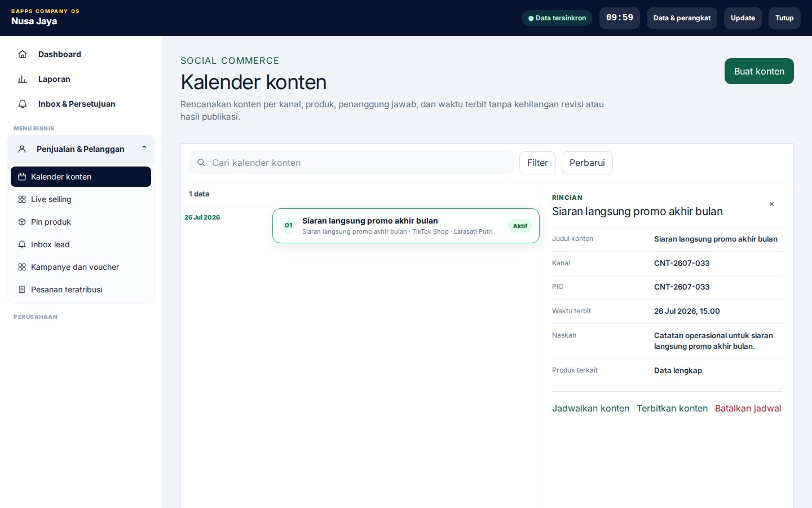
Task: Focus the Cari kalender konten search field
Action: tap(351, 163)
